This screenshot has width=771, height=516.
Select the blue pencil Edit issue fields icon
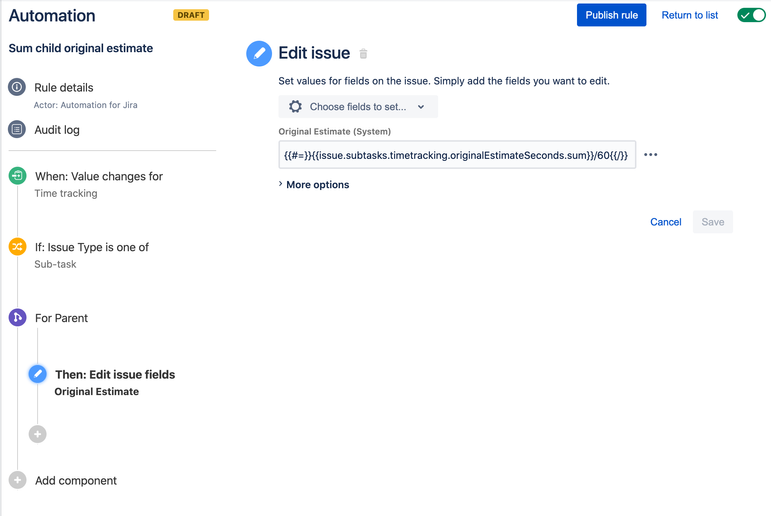pyautogui.click(x=37, y=374)
